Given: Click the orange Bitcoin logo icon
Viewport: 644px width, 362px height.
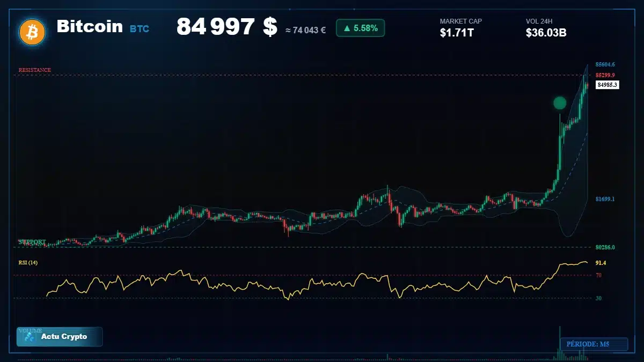Looking at the screenshot, I should pyautogui.click(x=32, y=32).
